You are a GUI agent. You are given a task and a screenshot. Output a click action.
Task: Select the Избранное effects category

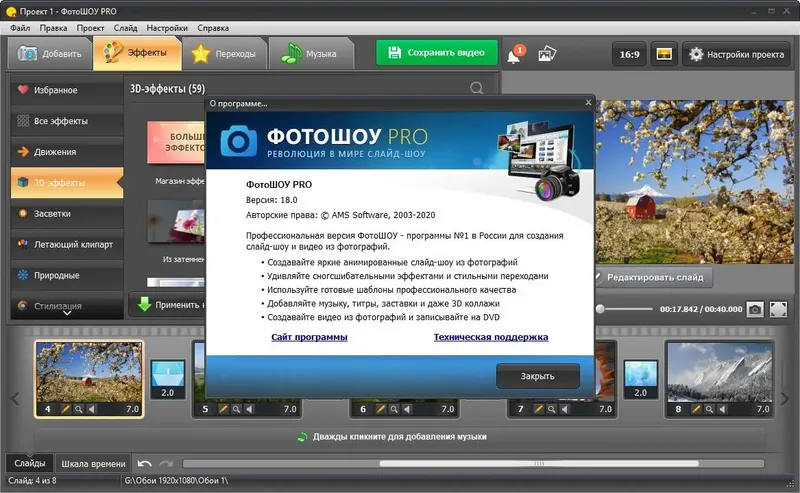[67, 90]
